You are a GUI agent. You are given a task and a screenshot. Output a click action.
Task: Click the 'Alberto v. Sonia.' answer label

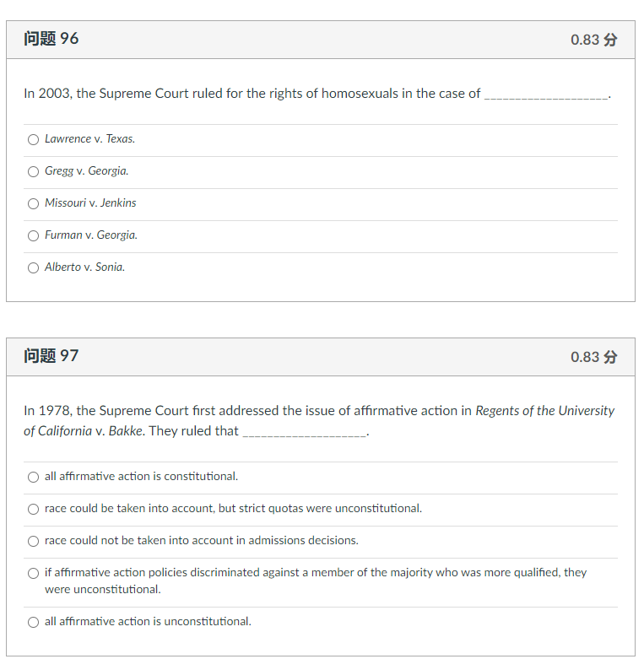pyautogui.click(x=84, y=267)
